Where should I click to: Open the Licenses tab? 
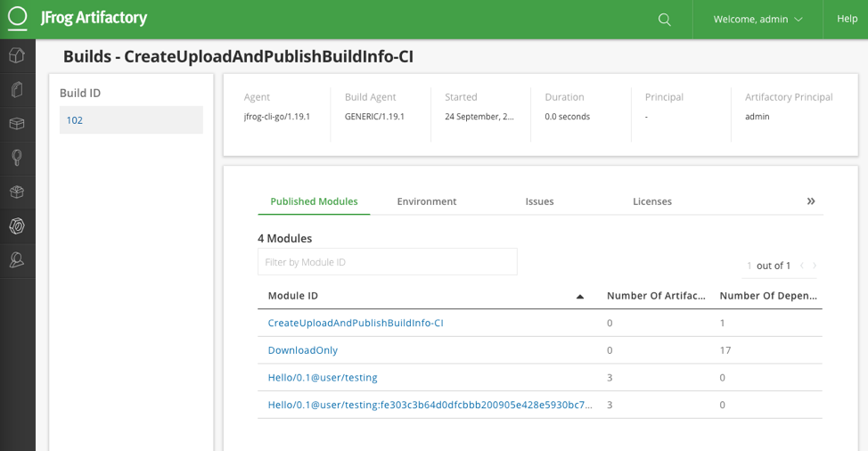point(652,201)
